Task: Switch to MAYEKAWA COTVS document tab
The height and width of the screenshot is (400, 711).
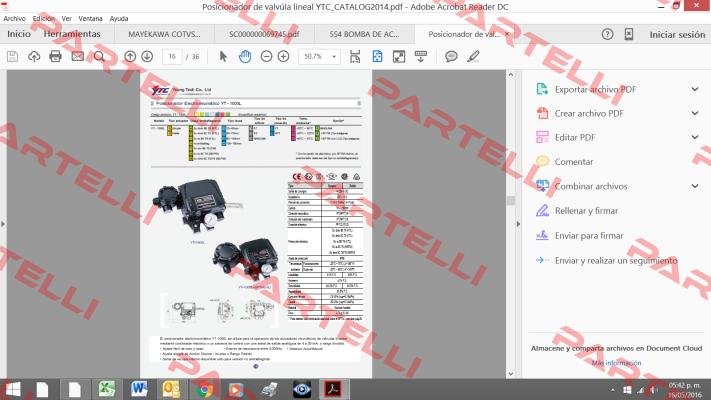Action: [164, 34]
